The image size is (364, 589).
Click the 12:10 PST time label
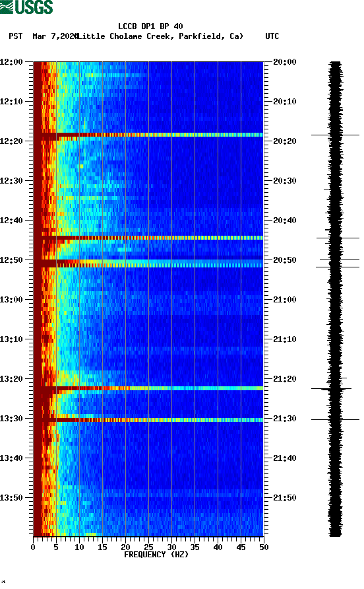click(x=12, y=102)
